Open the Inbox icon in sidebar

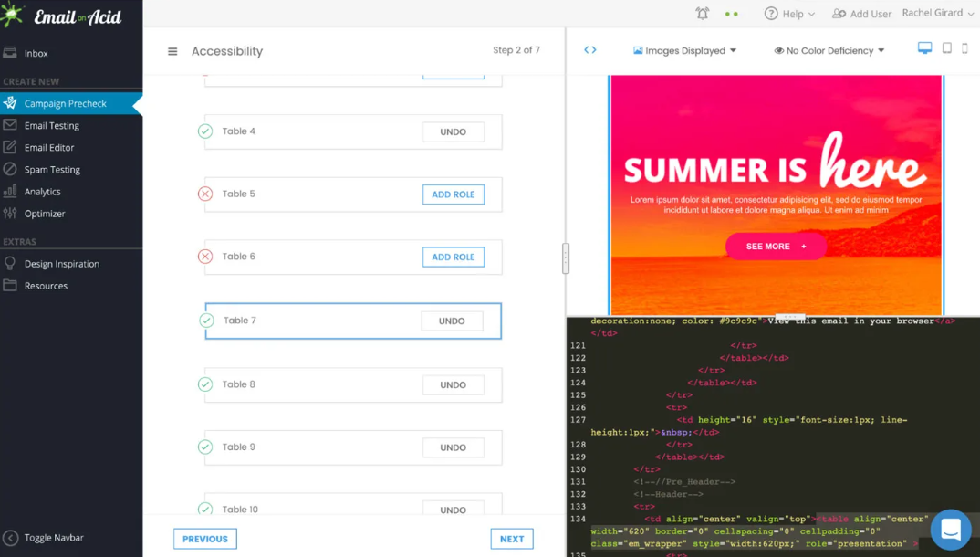coord(10,53)
